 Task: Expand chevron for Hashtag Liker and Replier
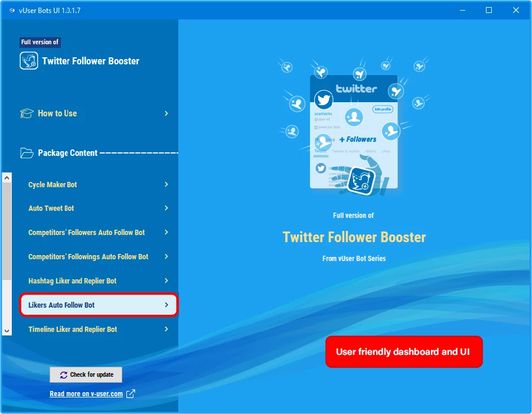click(167, 281)
